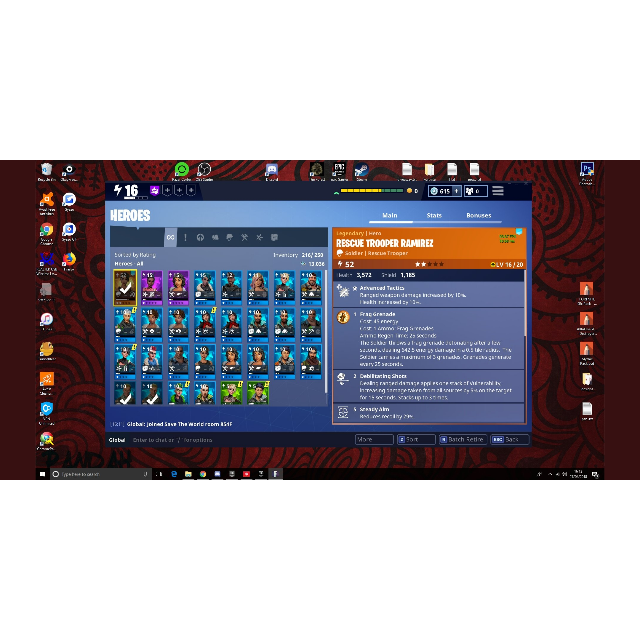Image resolution: width=640 pixels, height=640 pixels.
Task: Click the Batch Retire button
Action: pyautogui.click(x=463, y=440)
